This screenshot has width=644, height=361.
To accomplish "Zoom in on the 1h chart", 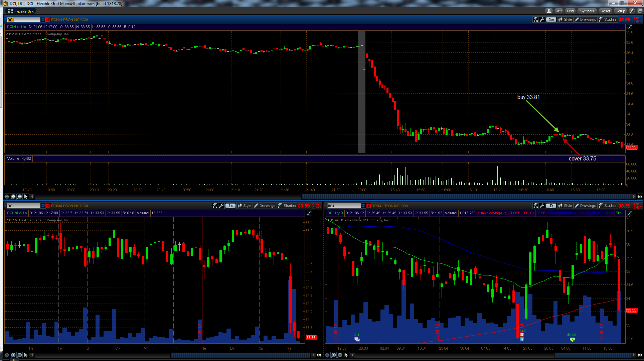I will [x=13, y=355].
